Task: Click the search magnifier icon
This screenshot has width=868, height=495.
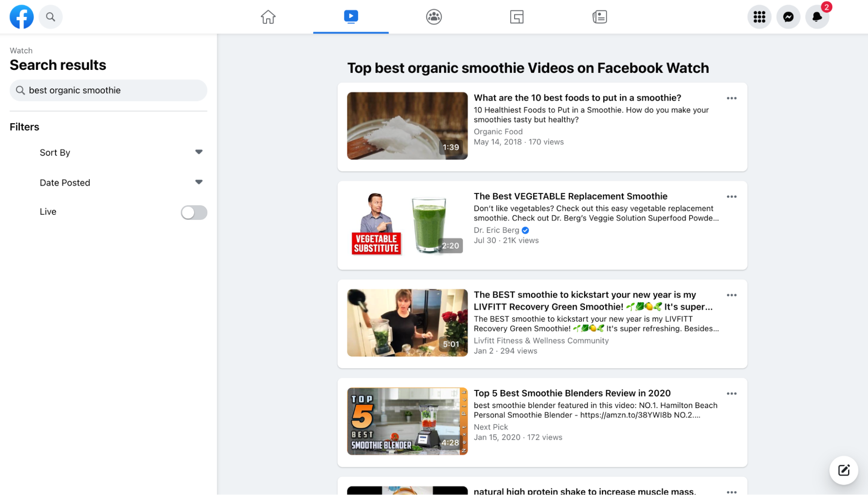Action: 50,16
